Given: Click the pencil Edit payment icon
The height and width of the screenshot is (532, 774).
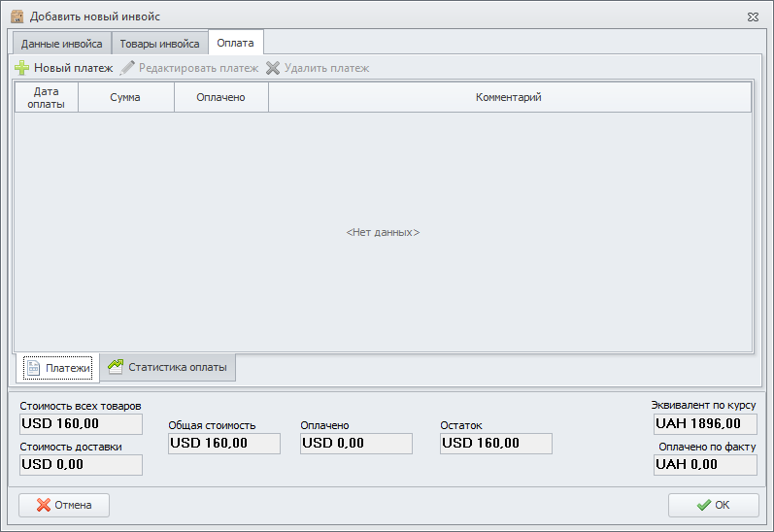Looking at the screenshot, I should pos(127,68).
